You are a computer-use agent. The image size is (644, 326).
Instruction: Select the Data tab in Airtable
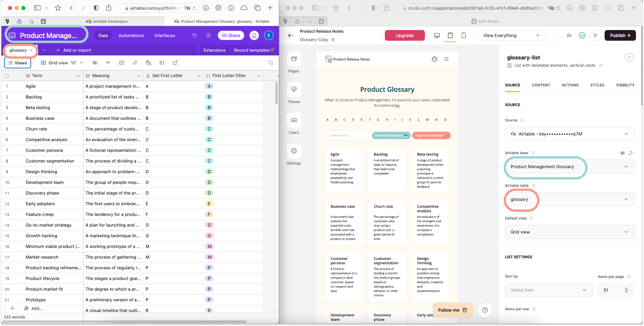103,36
